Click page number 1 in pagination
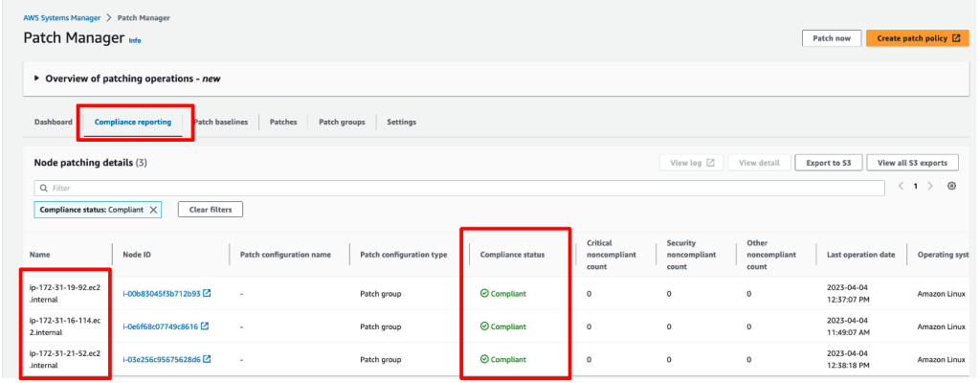Image resolution: width=980 pixels, height=383 pixels. click(916, 186)
